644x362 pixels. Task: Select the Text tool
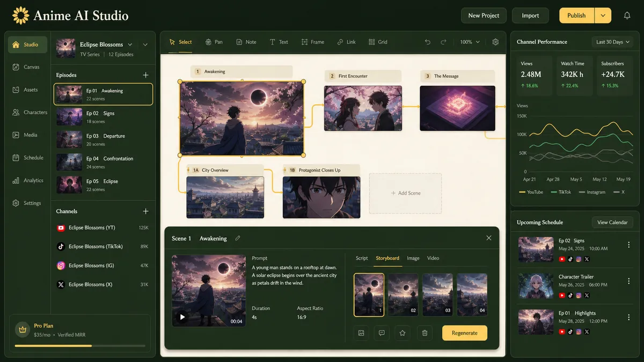[279, 42]
